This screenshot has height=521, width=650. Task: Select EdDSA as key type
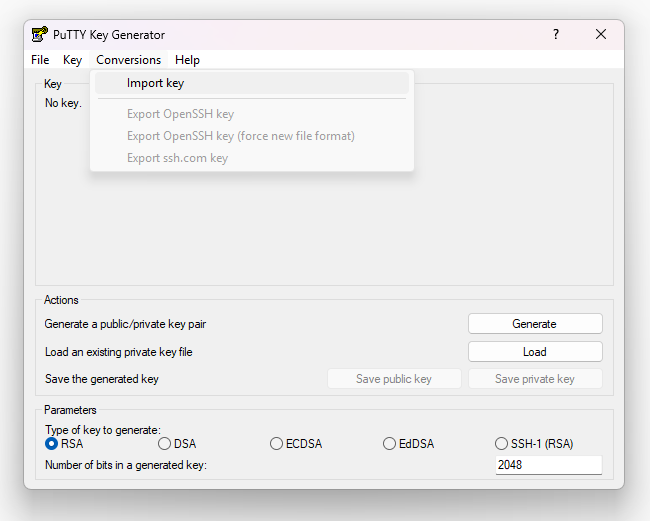coord(389,444)
